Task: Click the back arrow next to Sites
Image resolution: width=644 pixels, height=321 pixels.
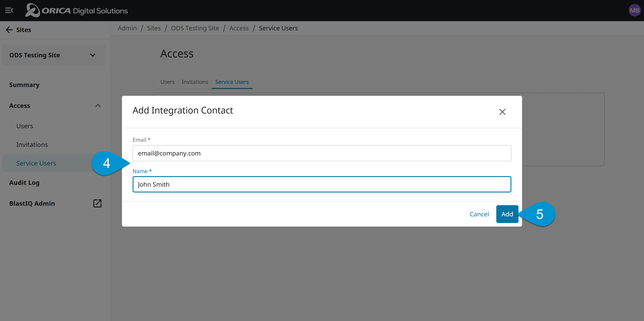Action: [9, 30]
